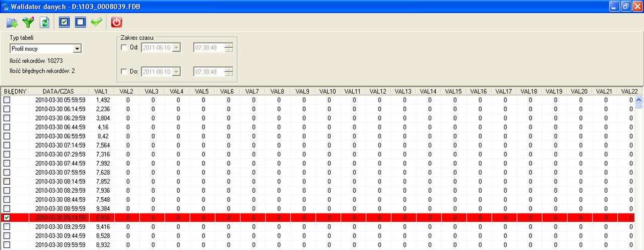The height and width of the screenshot is (250, 644).
Task: Check the BŁĘDNY box for row 07:14:59
Action: point(6,145)
